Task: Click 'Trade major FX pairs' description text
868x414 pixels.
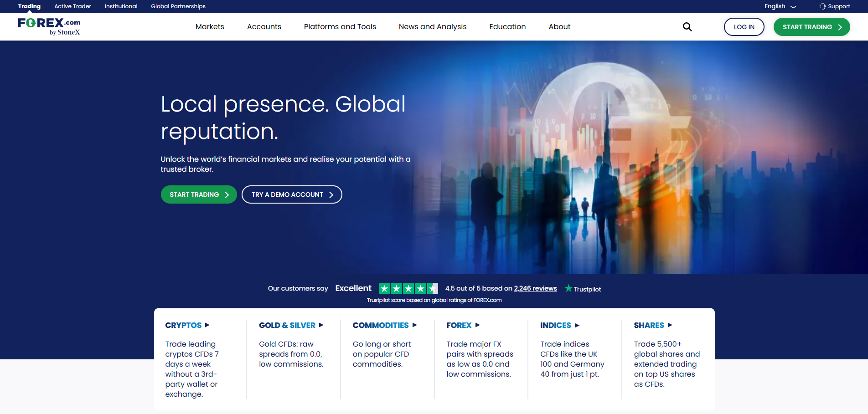Action: point(480,359)
